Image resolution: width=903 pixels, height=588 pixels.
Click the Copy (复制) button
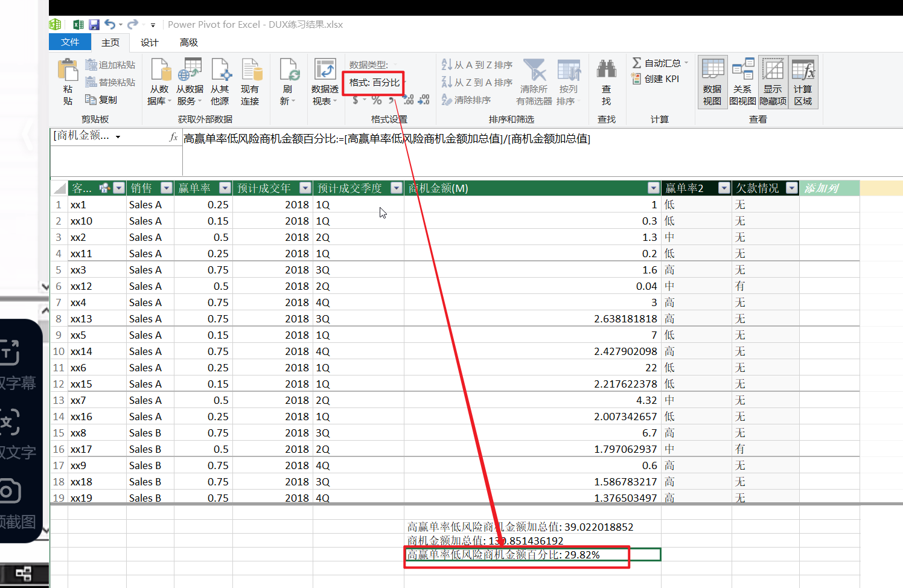tap(101, 100)
